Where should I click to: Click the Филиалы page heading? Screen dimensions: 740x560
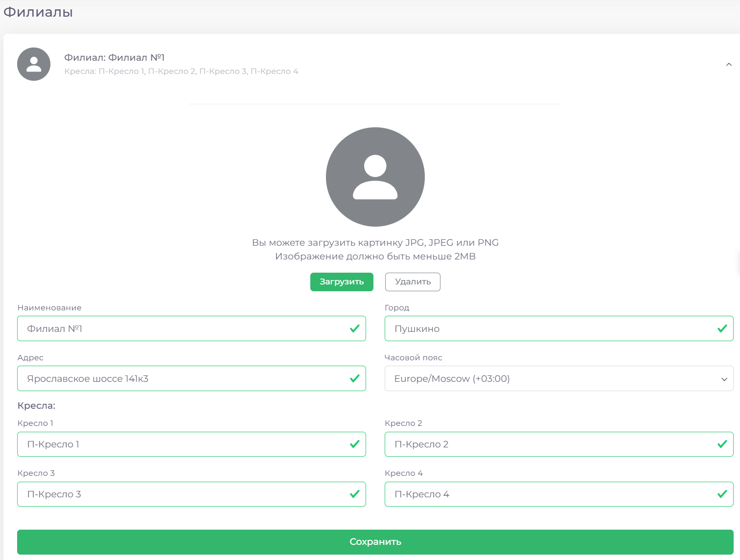pyautogui.click(x=38, y=12)
